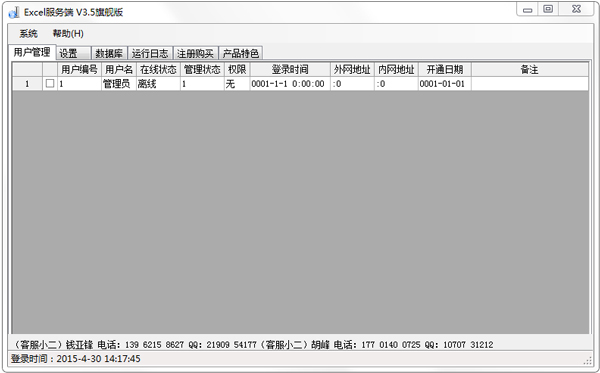
Task: Select the 用户编号 cell showing 1
Action: coord(79,84)
